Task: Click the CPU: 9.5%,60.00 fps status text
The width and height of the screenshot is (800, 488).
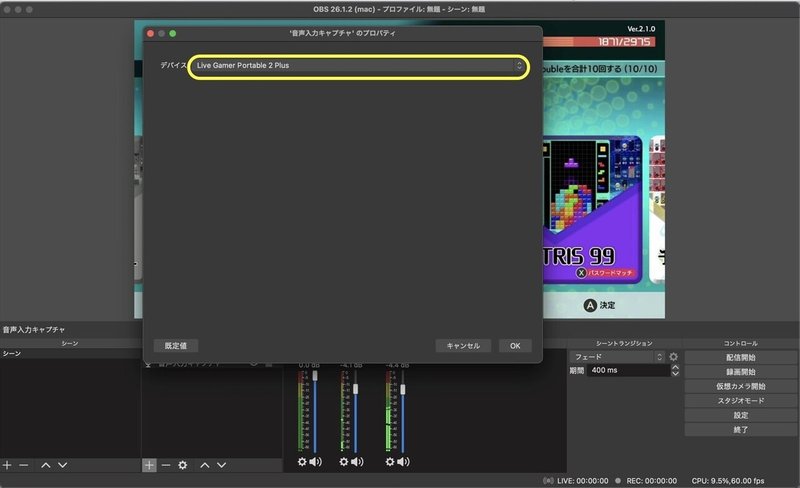Action: [x=728, y=481]
